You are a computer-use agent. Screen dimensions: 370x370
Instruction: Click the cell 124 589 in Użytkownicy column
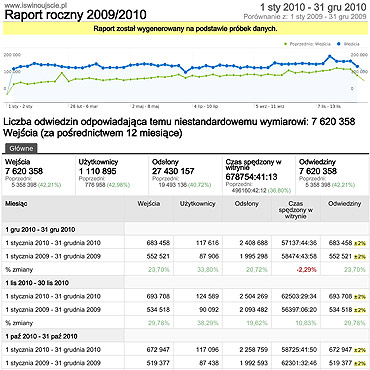tap(207, 296)
